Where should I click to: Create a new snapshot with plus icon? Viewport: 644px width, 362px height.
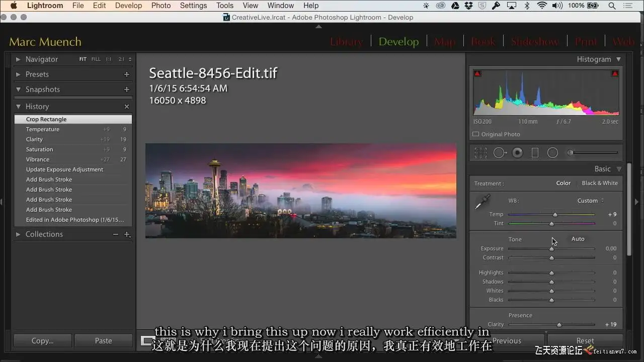tap(127, 89)
